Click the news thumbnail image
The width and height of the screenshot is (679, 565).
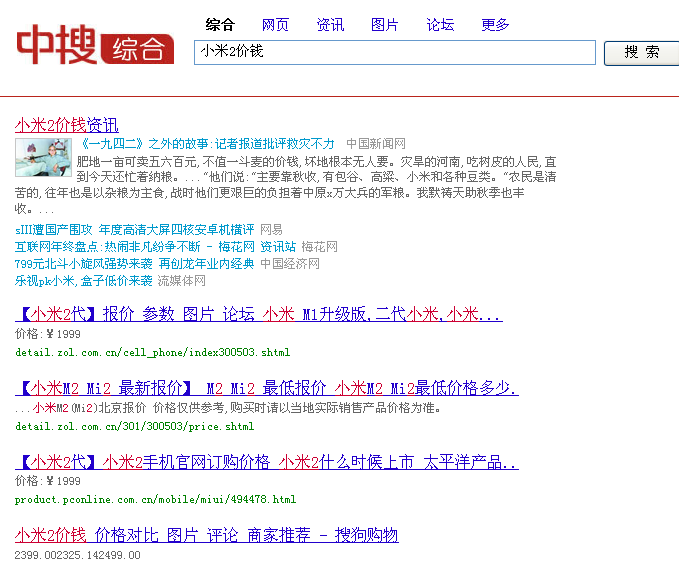click(x=36, y=157)
